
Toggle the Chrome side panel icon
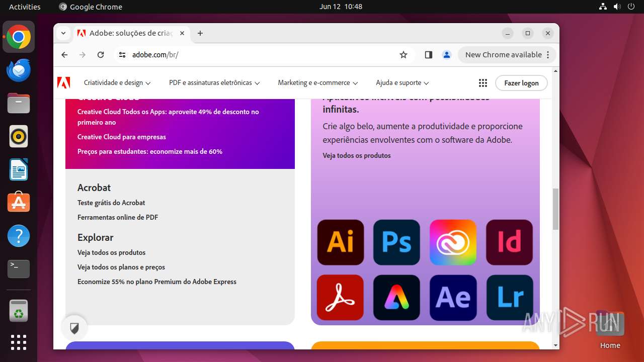[429, 55]
